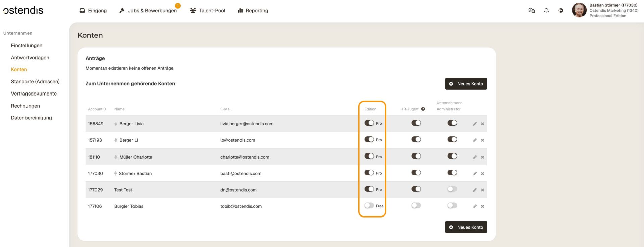Viewport: 644px width, 247px height.
Task: Enable Pro edition for Bürgler Tobias
Action: pyautogui.click(x=369, y=206)
